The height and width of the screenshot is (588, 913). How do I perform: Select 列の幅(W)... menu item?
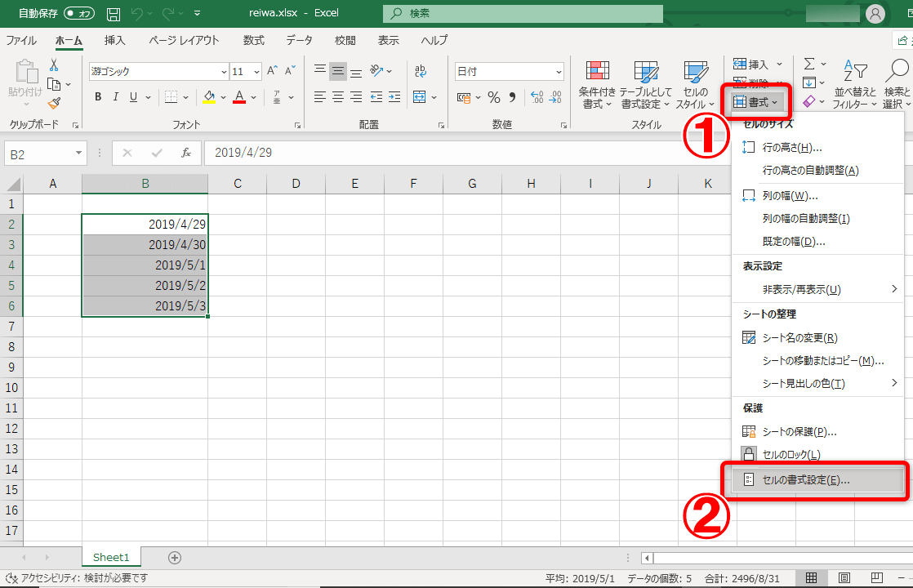click(x=817, y=196)
